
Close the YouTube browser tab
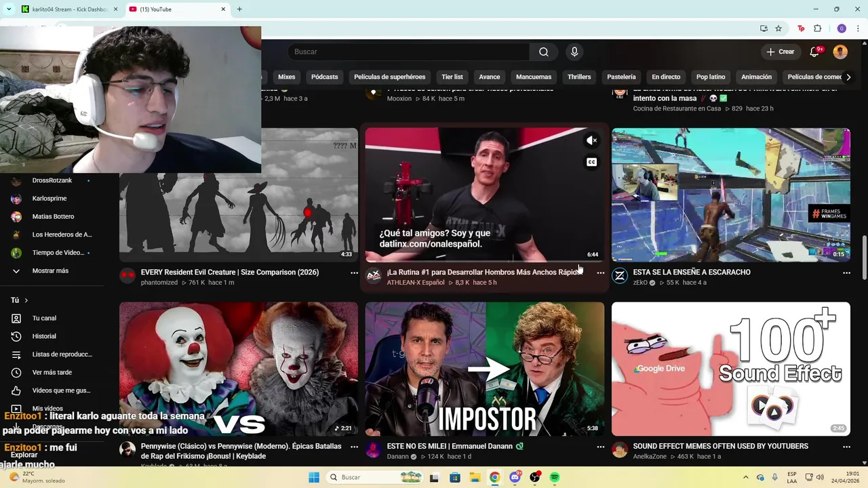pos(223,9)
